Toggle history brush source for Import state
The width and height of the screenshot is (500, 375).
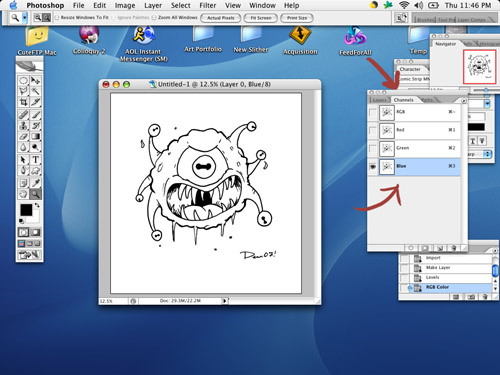point(404,258)
